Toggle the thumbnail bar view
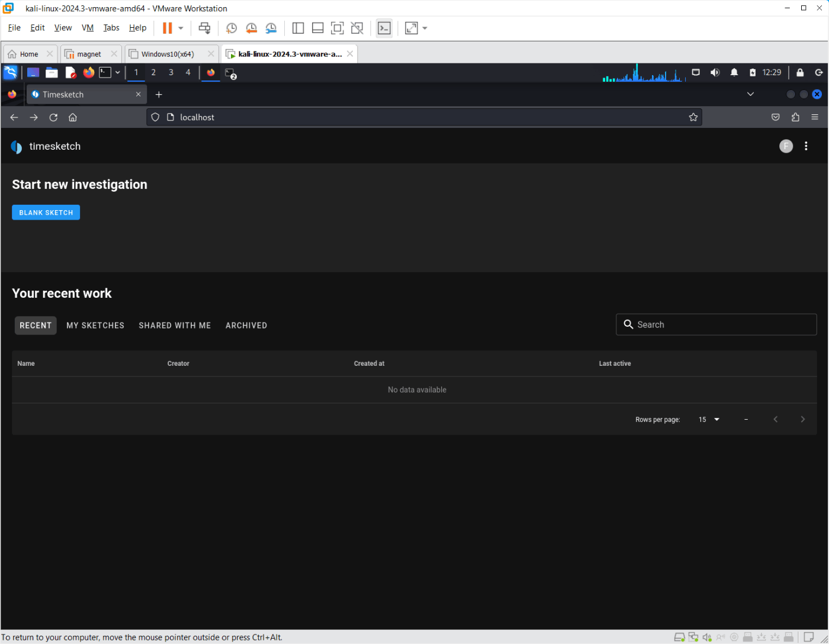Screen dimensions: 829x644 click(317, 28)
